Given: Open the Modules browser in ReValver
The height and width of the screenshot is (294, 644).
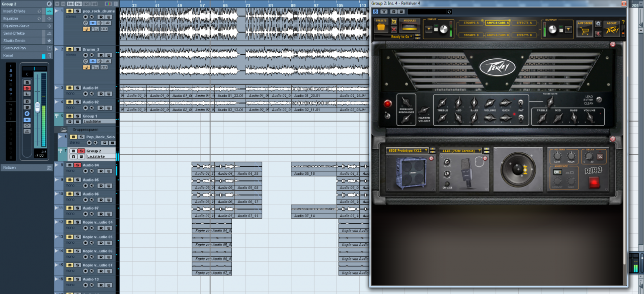Looking at the screenshot, I should click(409, 26).
